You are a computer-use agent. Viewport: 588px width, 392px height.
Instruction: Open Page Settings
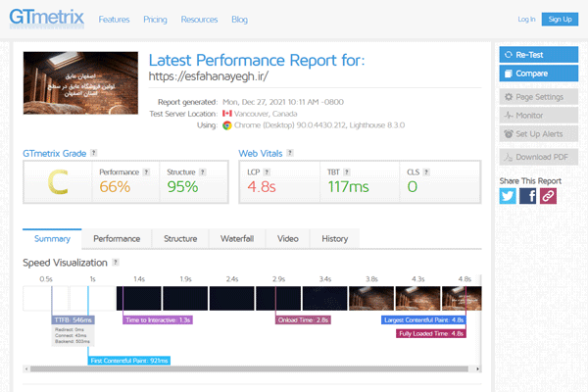pos(538,97)
